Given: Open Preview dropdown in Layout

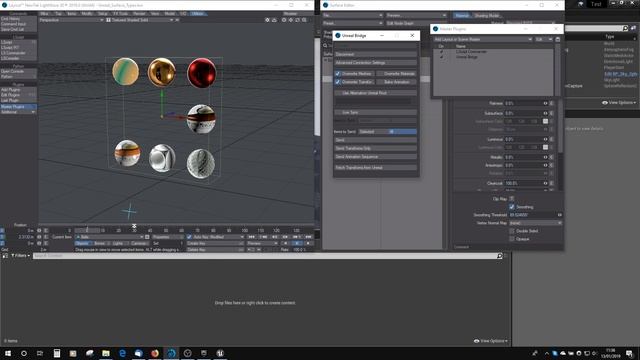Looking at the screenshot, I should [x=262, y=243].
